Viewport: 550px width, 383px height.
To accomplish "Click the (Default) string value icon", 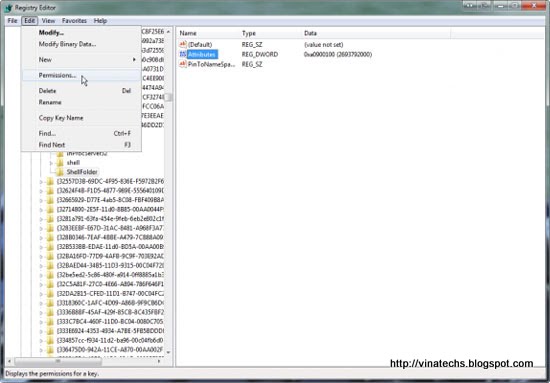I will click(x=183, y=45).
